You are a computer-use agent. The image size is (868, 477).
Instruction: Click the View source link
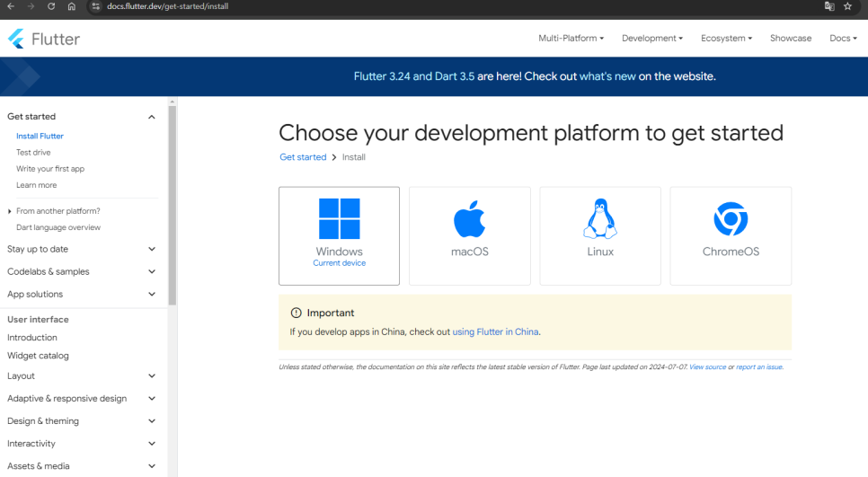pyautogui.click(x=707, y=367)
